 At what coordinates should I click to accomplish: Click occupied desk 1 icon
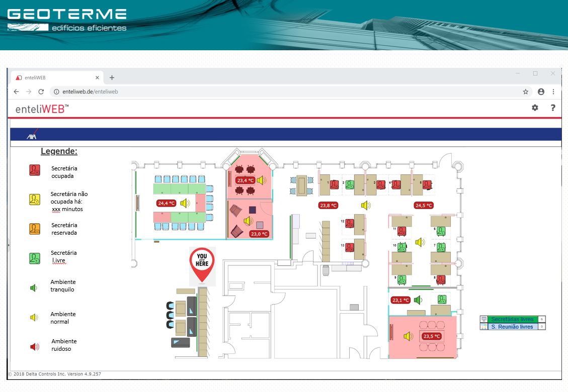click(x=334, y=184)
